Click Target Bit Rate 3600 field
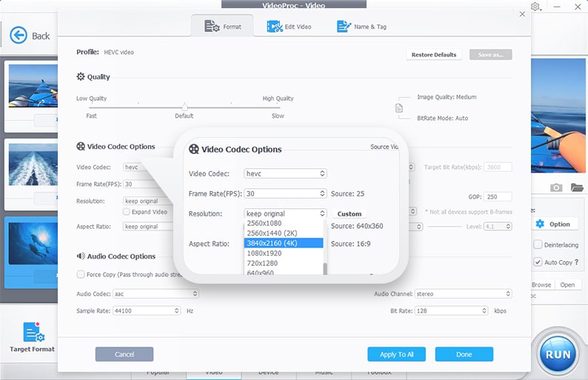Image resolution: width=588 pixels, height=380 pixels. click(498, 167)
